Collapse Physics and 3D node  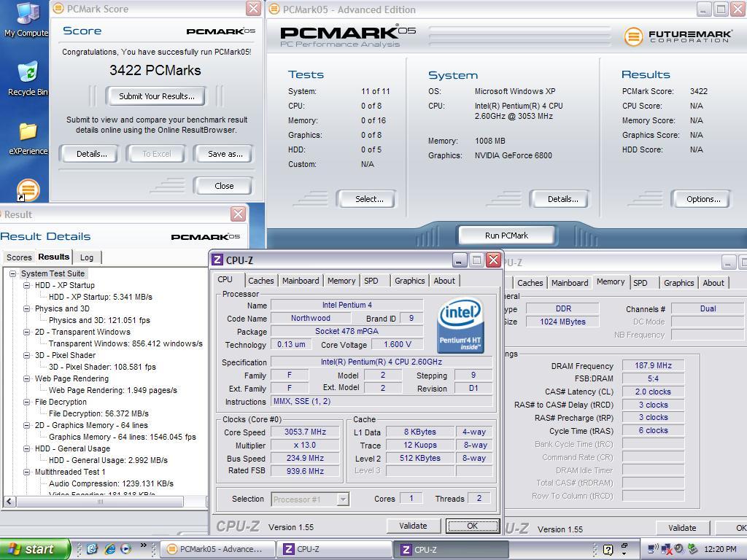(27, 308)
